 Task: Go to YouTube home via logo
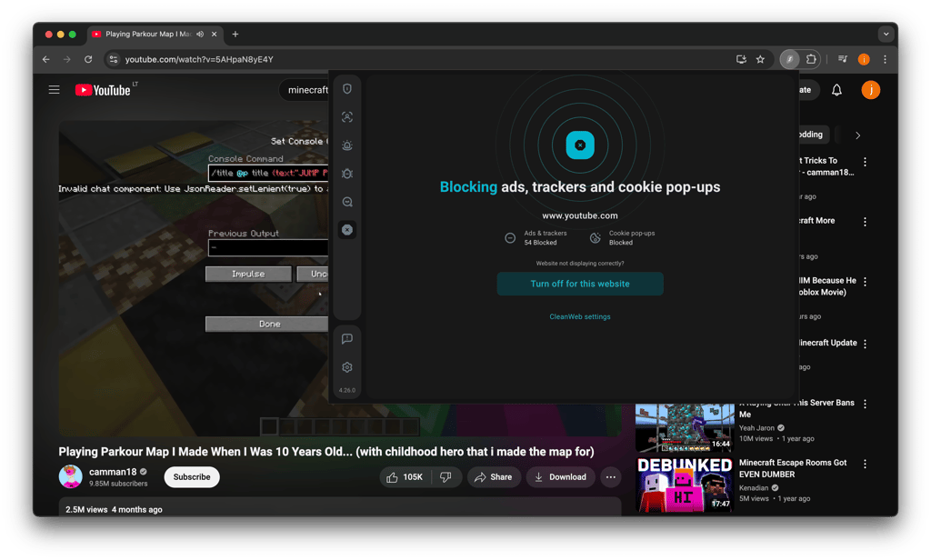point(103,90)
